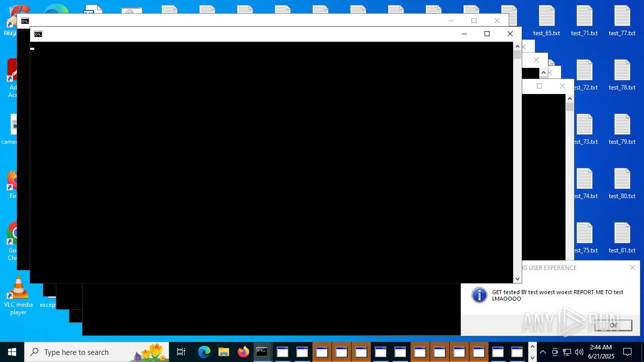Viewport: 644px width, 362px height.
Task: Click OK in the message dialog
Action: 613,325
